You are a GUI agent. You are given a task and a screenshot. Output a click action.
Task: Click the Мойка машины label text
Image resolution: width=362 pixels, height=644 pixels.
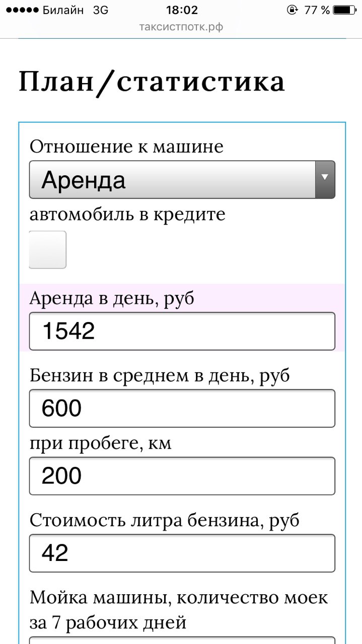(179, 598)
